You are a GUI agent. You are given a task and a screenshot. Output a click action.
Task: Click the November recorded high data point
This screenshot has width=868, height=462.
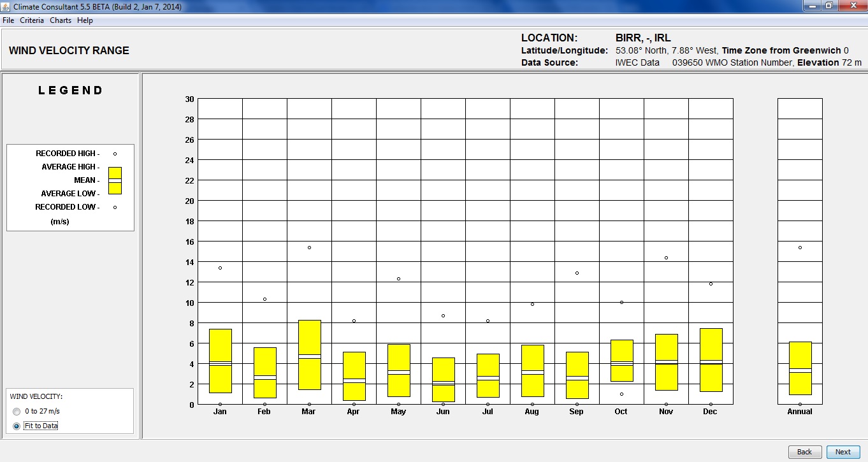click(666, 257)
